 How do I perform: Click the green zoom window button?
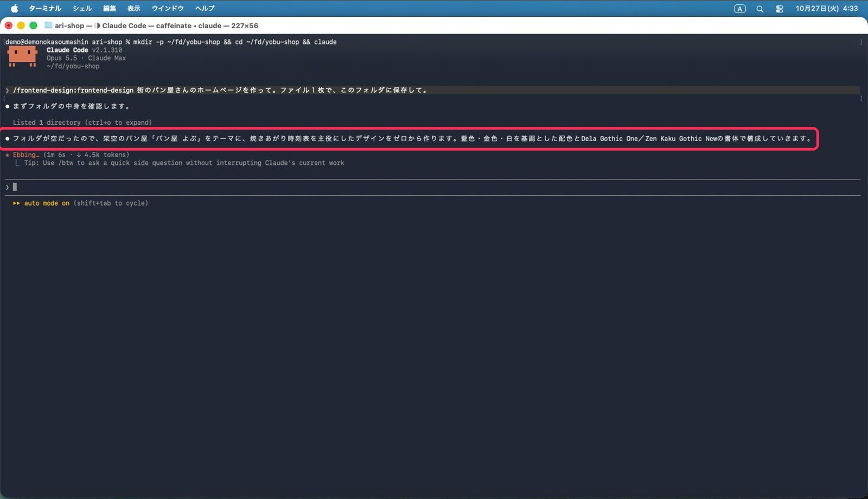point(33,25)
